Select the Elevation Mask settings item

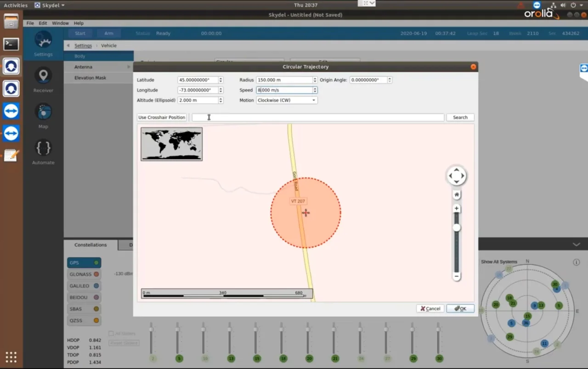(99, 78)
